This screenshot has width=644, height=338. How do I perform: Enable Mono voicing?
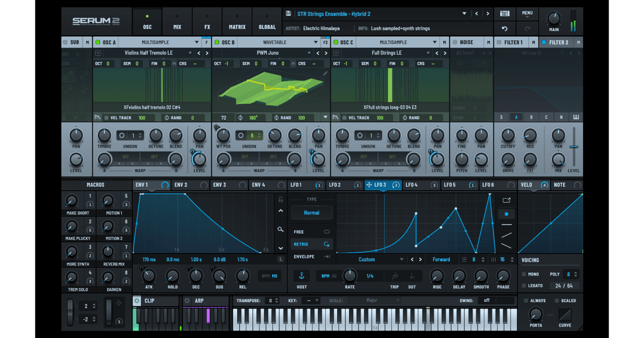coord(524,274)
